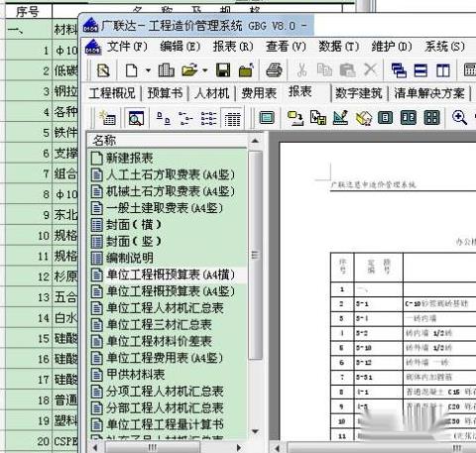Click the report list scrollbar up arrow

(x=255, y=141)
